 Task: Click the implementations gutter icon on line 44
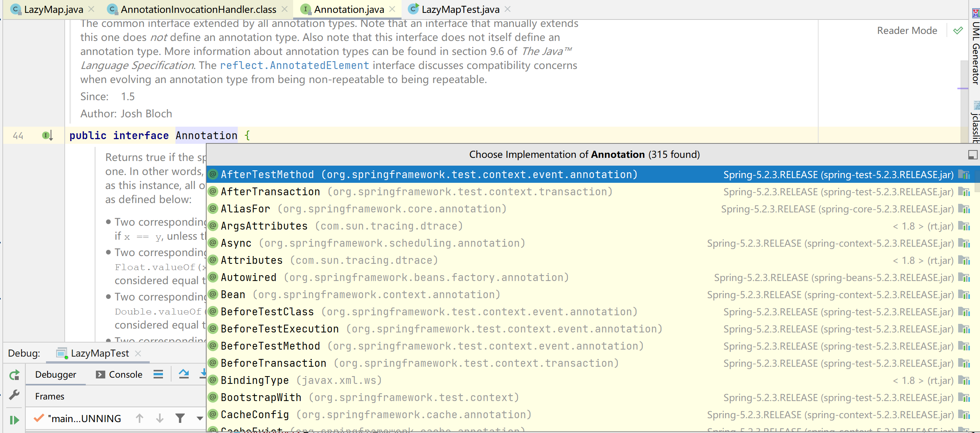[47, 136]
